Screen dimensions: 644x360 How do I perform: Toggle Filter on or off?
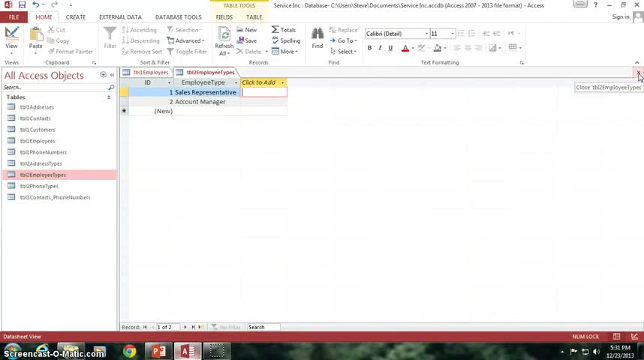click(x=187, y=51)
